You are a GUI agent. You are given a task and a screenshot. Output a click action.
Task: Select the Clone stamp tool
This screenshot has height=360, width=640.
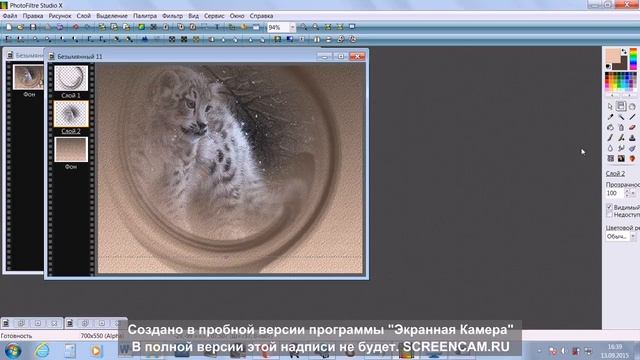(632, 138)
